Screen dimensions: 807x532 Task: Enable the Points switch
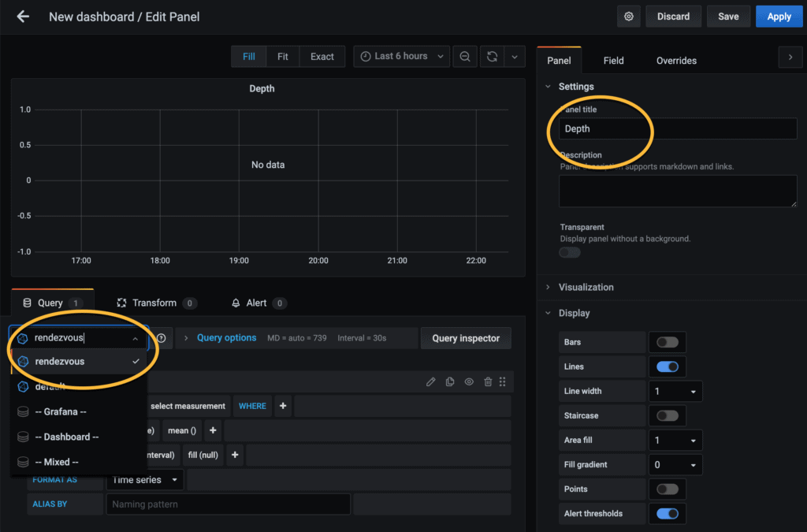(667, 489)
